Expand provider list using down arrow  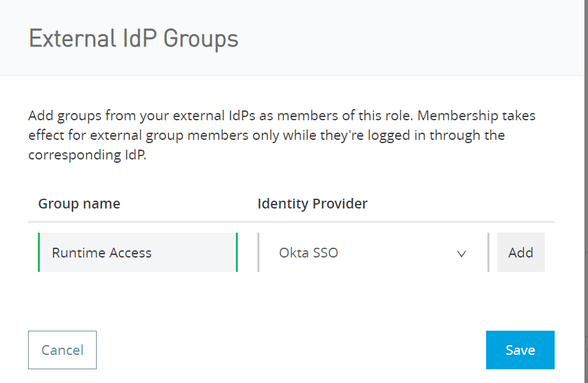[462, 254]
